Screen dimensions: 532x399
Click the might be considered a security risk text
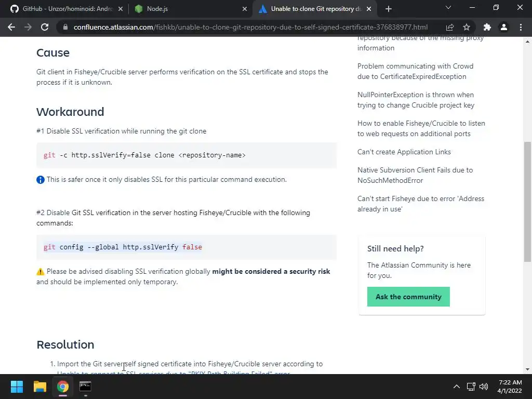pyautogui.click(x=271, y=271)
